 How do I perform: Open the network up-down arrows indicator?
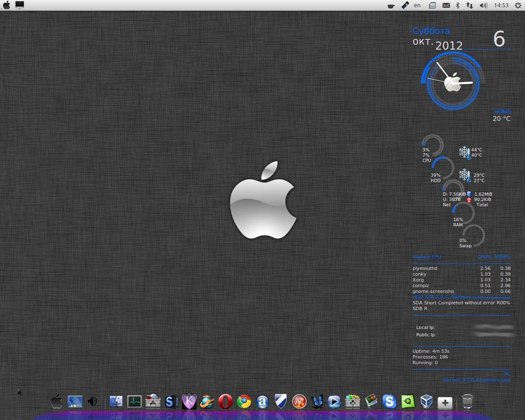pos(469,5)
